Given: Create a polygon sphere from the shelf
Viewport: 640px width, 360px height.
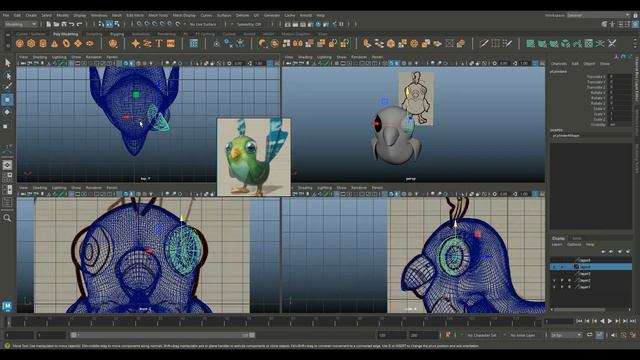Looking at the screenshot, I should [x=20, y=43].
